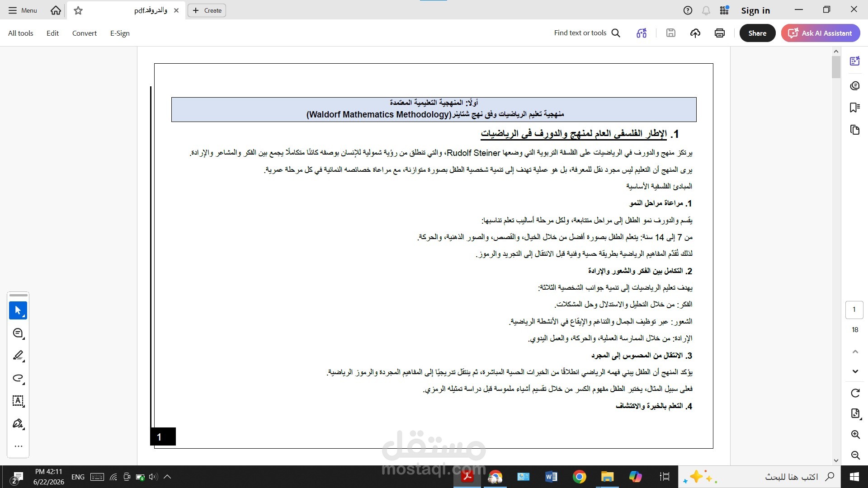Choose the Draw freehand loop tool
Image resolution: width=868 pixels, height=488 pixels.
point(18,378)
